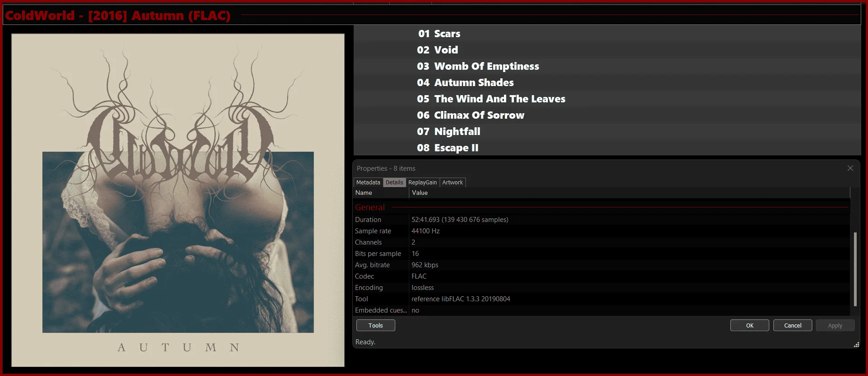Click the Value column header
Screen dimensions: 868x376
coord(629,193)
